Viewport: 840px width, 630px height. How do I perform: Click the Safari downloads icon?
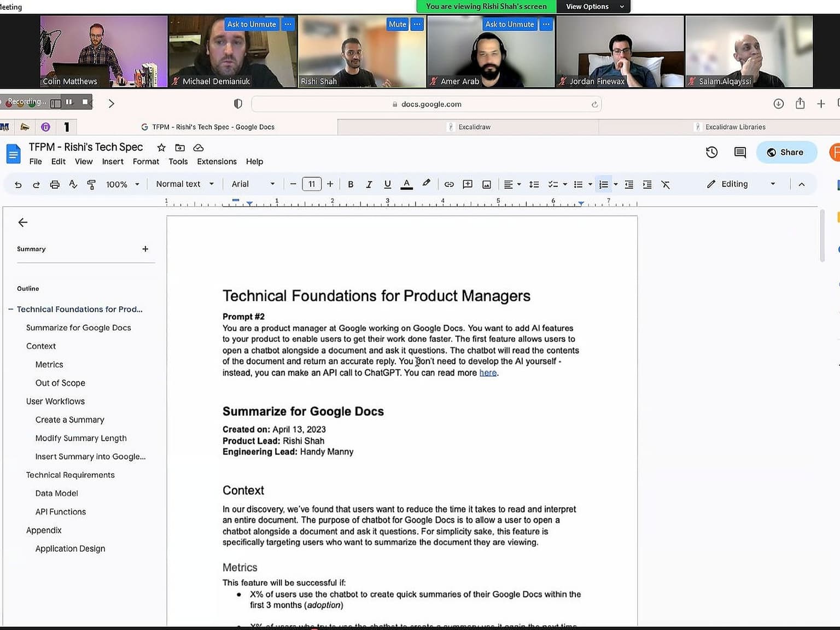pyautogui.click(x=779, y=103)
